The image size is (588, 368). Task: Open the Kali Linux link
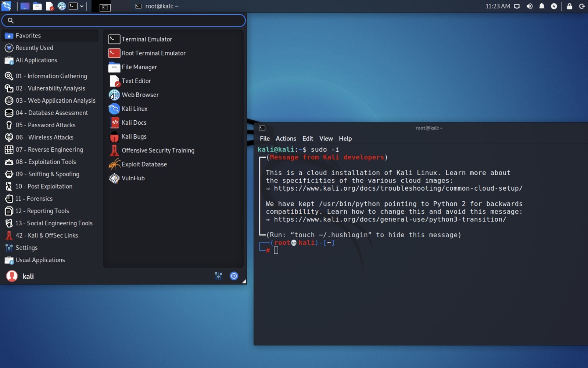(173, 109)
